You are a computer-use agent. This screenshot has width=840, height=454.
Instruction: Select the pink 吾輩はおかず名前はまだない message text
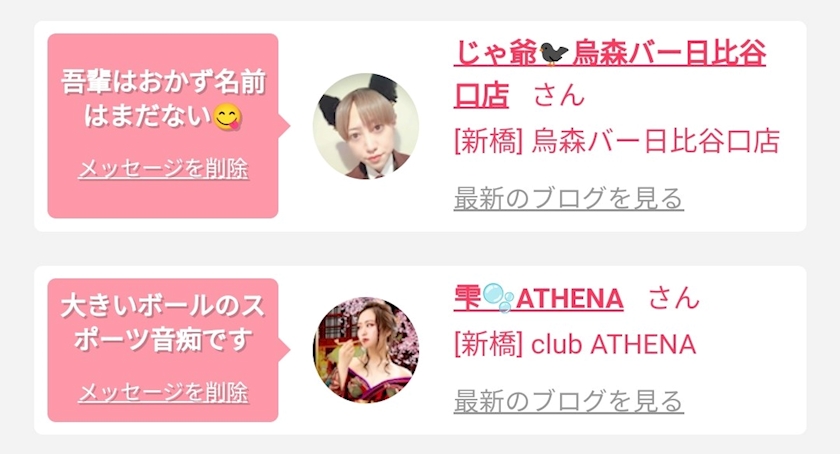tap(163, 99)
